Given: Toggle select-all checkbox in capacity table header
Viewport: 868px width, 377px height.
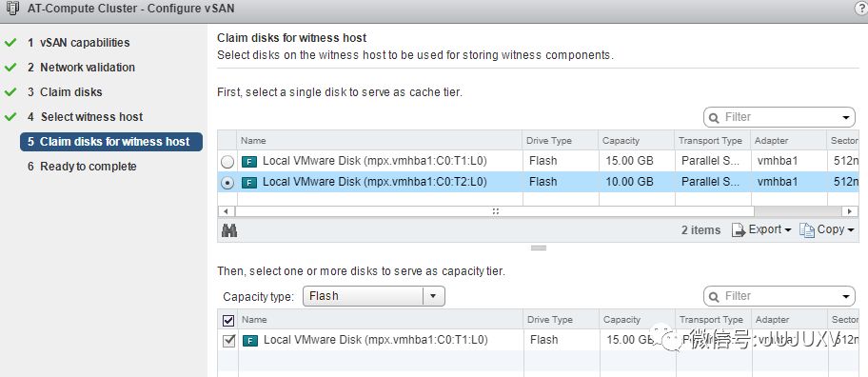Looking at the screenshot, I should point(228,320).
